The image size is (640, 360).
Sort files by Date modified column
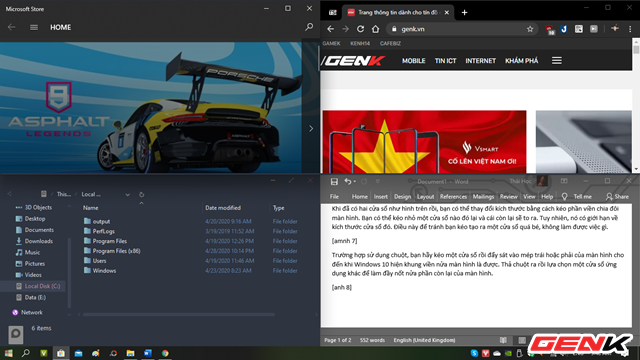pos(223,208)
